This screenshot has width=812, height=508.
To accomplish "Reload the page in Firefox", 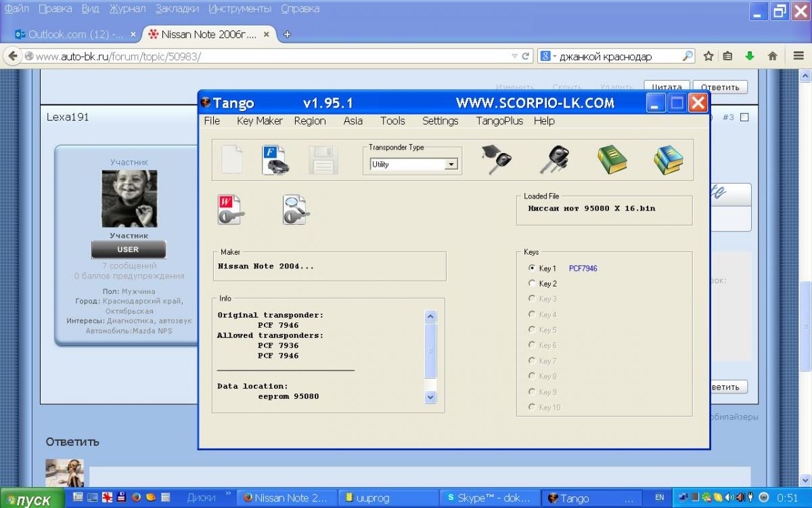I will 526,56.
